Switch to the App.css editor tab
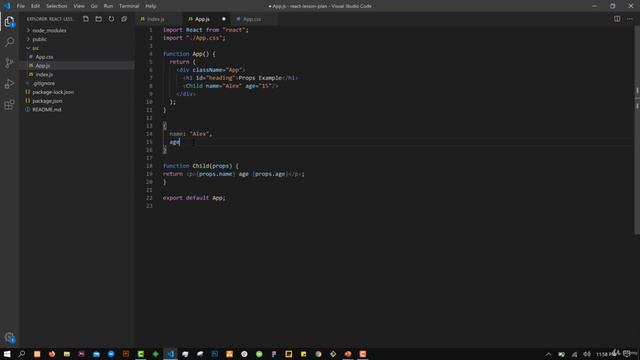 point(254,19)
